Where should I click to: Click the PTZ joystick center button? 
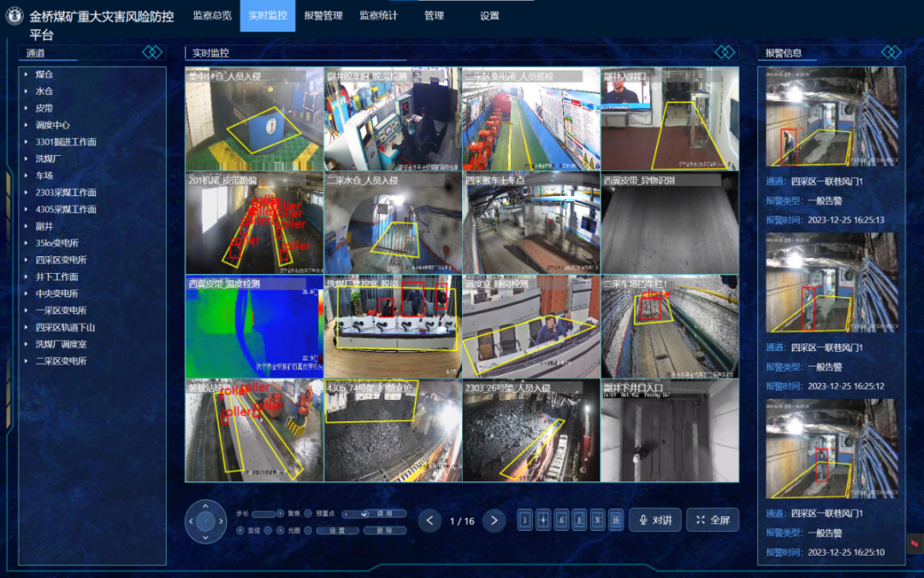[205, 521]
